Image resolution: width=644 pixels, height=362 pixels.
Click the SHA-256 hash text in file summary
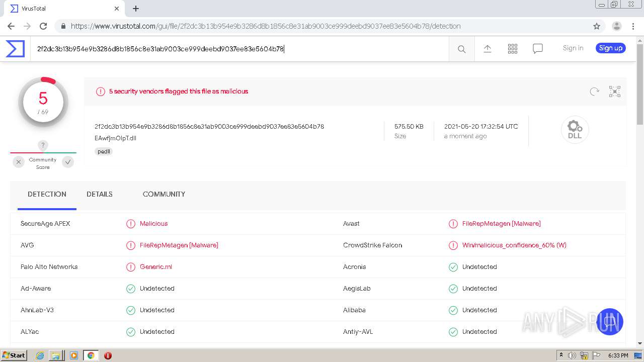209,127
